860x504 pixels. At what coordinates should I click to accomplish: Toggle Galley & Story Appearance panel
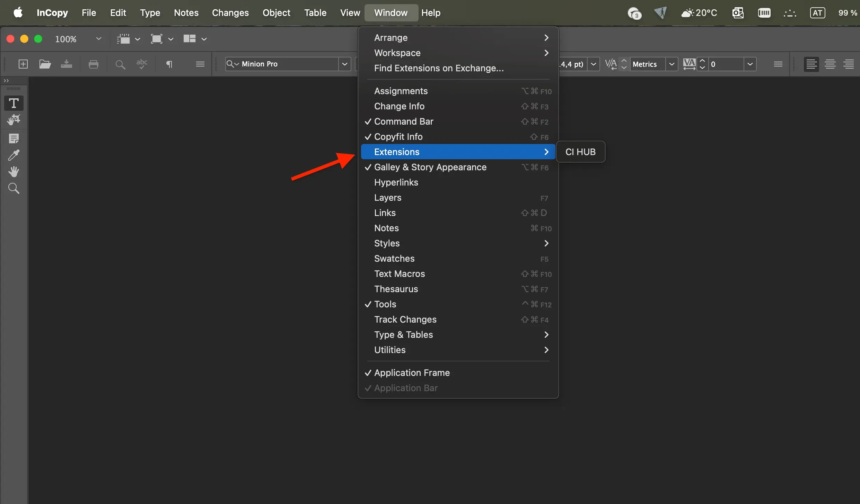point(458,167)
